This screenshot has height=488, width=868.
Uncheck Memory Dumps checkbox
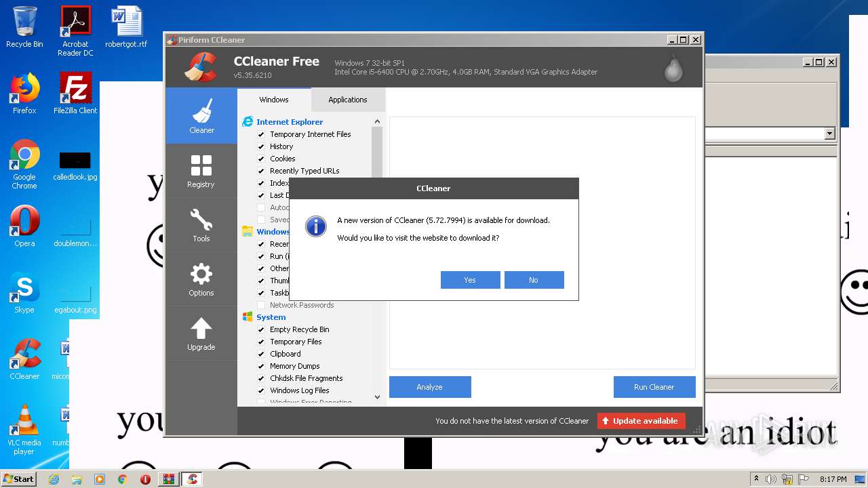pos(261,366)
